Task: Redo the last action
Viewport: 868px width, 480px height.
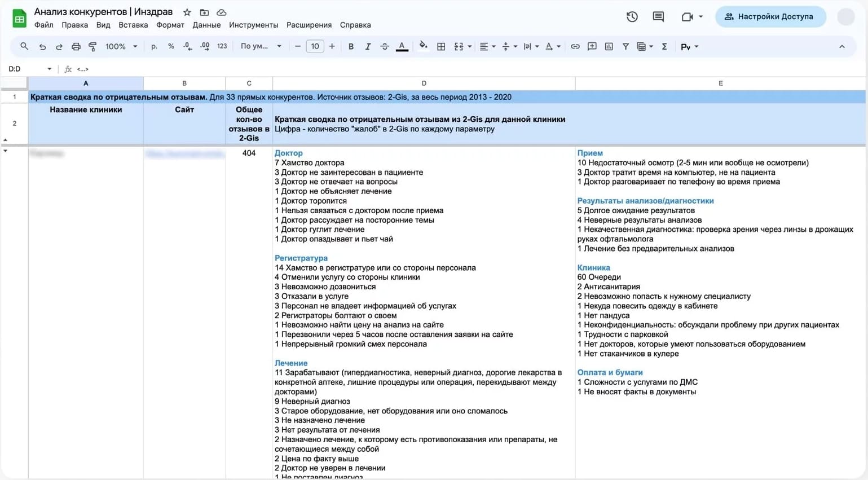Action: 59,47
